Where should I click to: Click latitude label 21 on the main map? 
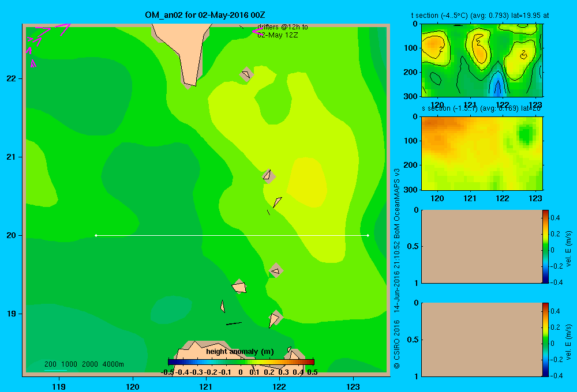(x=12, y=157)
